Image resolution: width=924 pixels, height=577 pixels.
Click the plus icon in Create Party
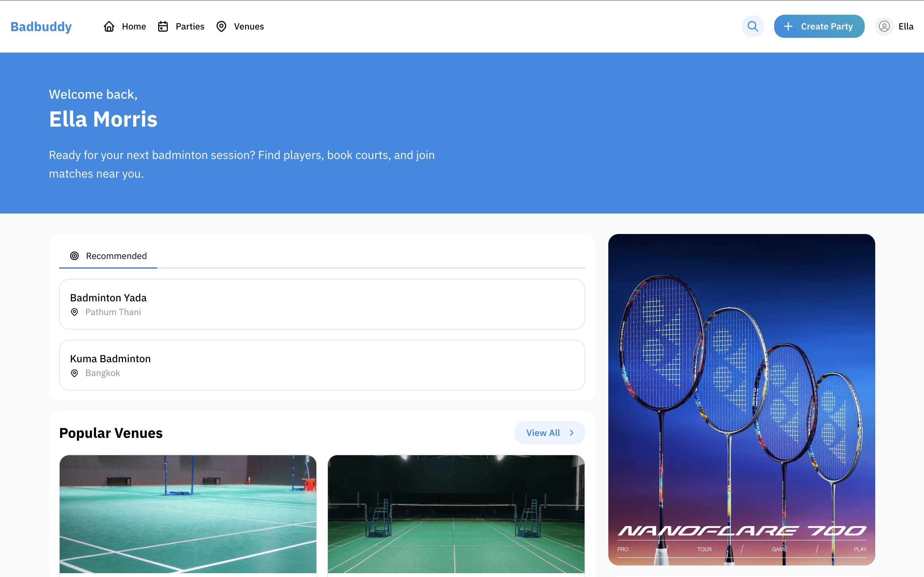[788, 26]
